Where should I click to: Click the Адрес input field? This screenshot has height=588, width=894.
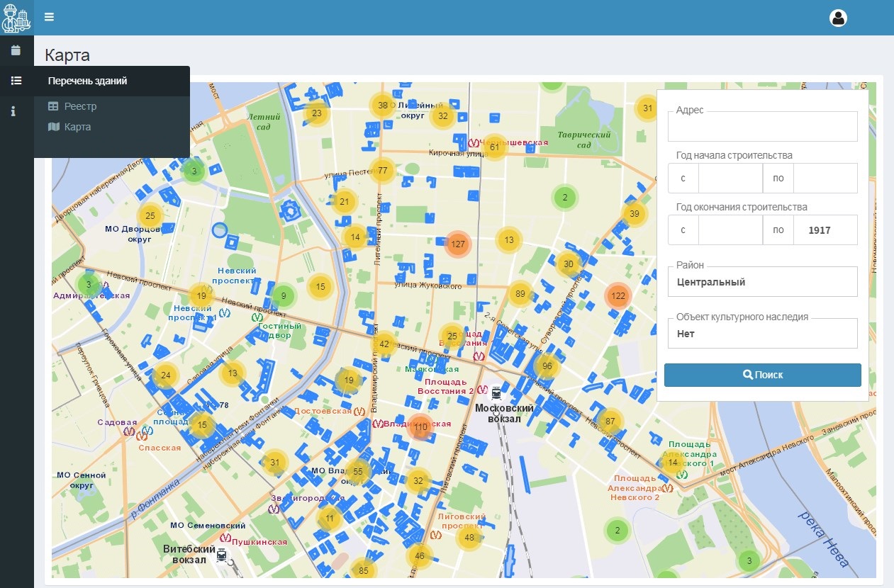pyautogui.click(x=763, y=126)
